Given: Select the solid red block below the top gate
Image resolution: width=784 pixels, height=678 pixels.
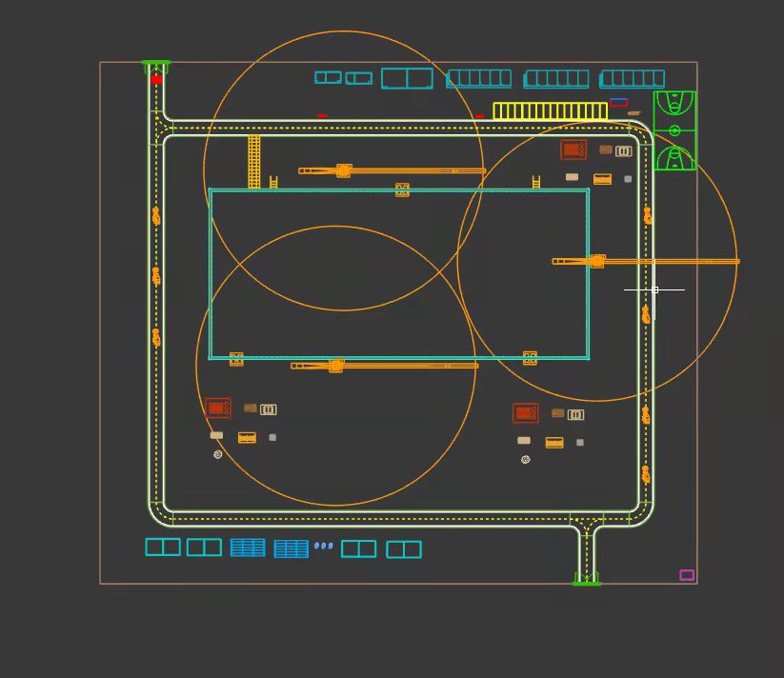Looking at the screenshot, I should pyautogui.click(x=156, y=79).
